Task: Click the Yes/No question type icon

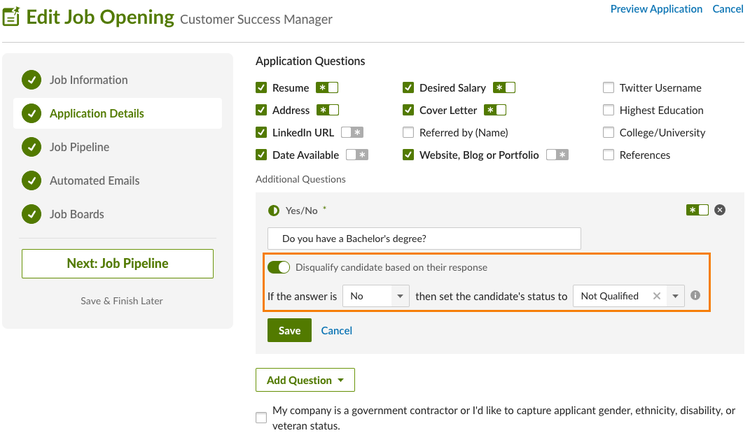Action: pyautogui.click(x=274, y=211)
